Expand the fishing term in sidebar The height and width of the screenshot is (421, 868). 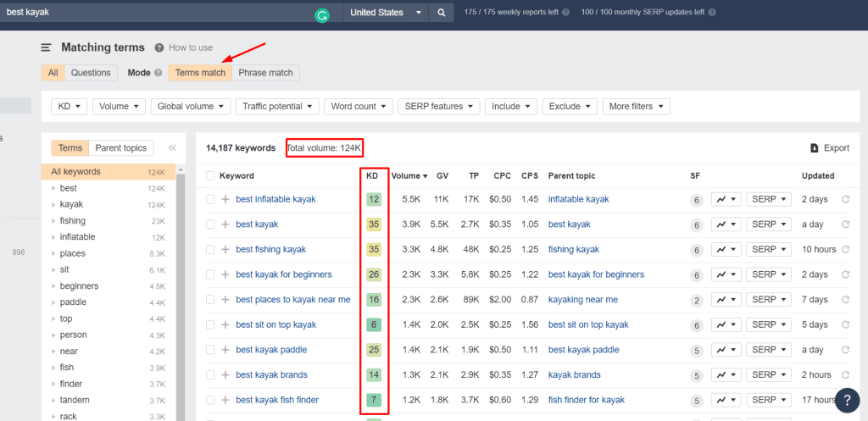(54, 221)
